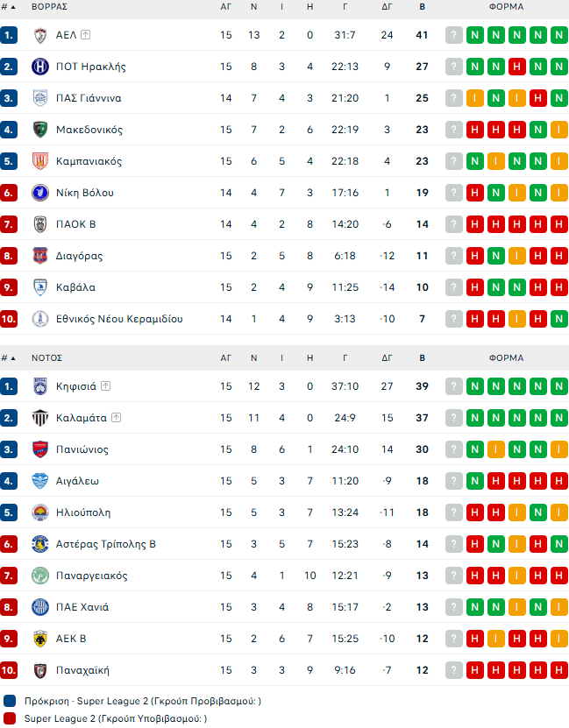Click the red H form badge for ΠΑΣ Γιάννινα

[538, 98]
